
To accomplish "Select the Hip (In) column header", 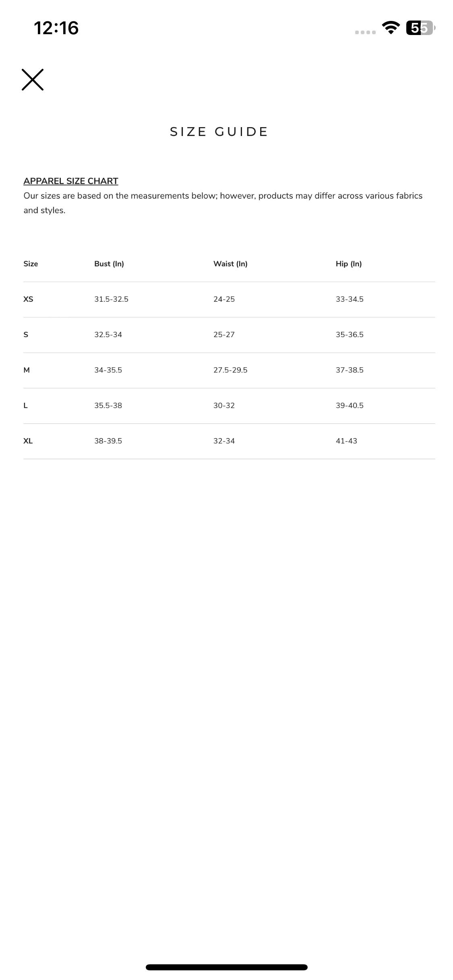I will click(x=349, y=264).
